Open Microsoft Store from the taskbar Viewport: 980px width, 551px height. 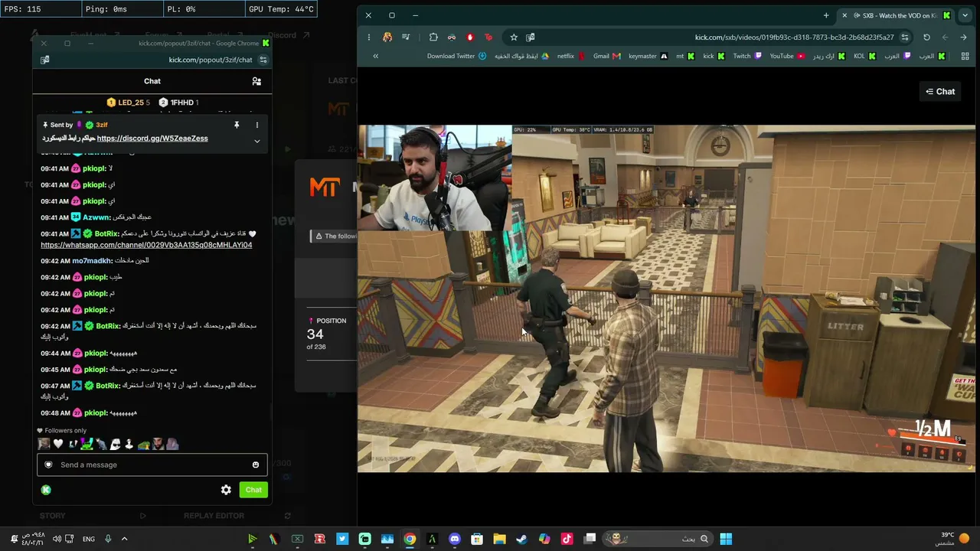[x=477, y=539]
